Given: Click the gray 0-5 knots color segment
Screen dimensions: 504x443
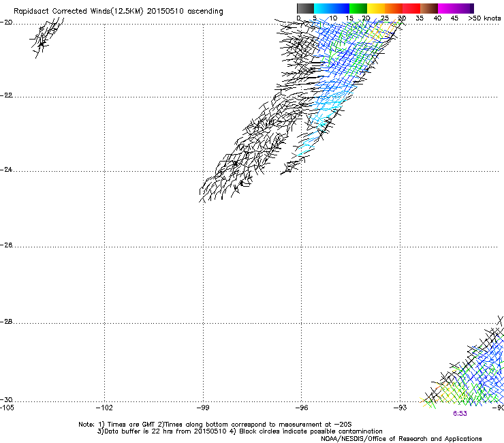Looking at the screenshot, I should coord(305,8).
